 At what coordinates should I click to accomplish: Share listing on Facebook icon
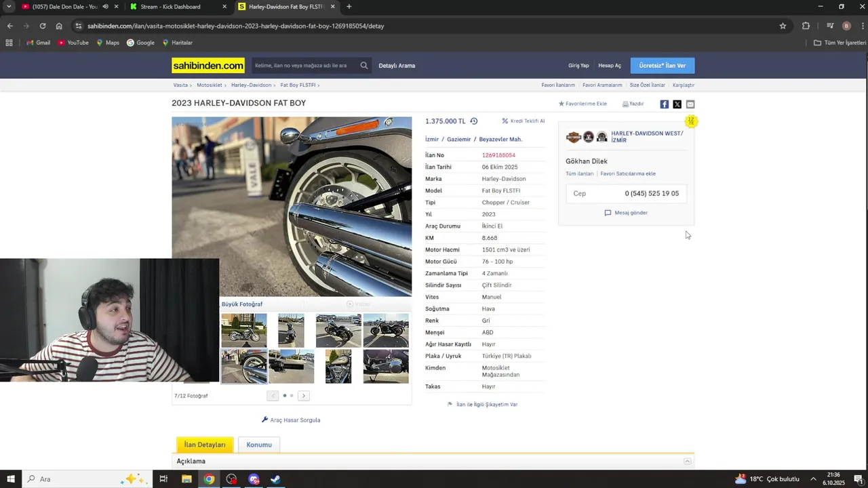coord(665,104)
